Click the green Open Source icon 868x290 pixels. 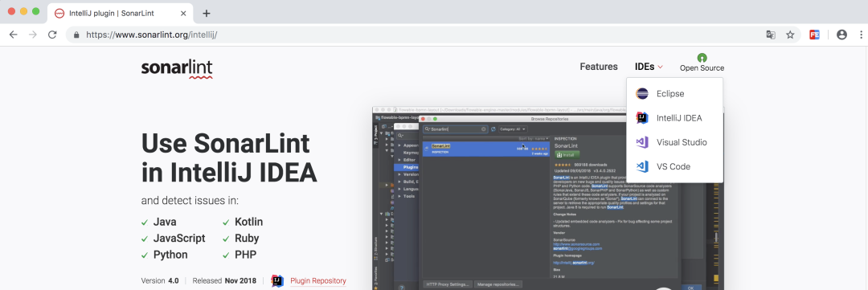(x=702, y=58)
